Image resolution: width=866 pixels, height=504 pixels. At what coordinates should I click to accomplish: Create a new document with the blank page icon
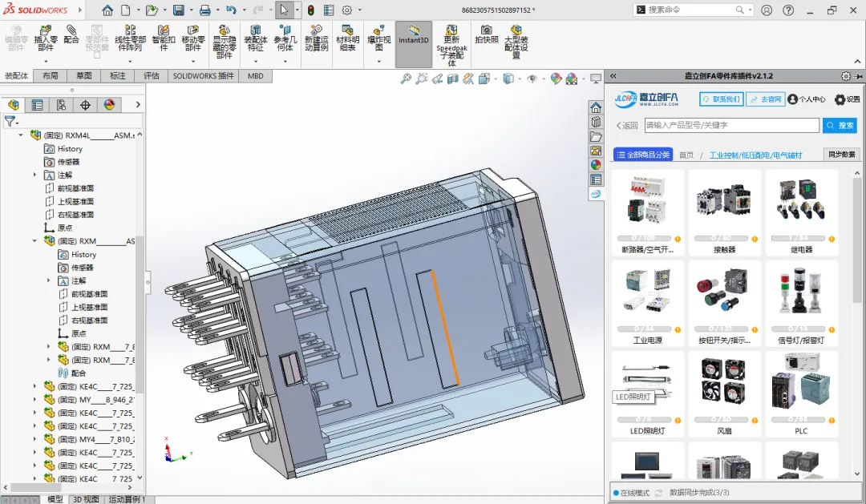tap(126, 10)
